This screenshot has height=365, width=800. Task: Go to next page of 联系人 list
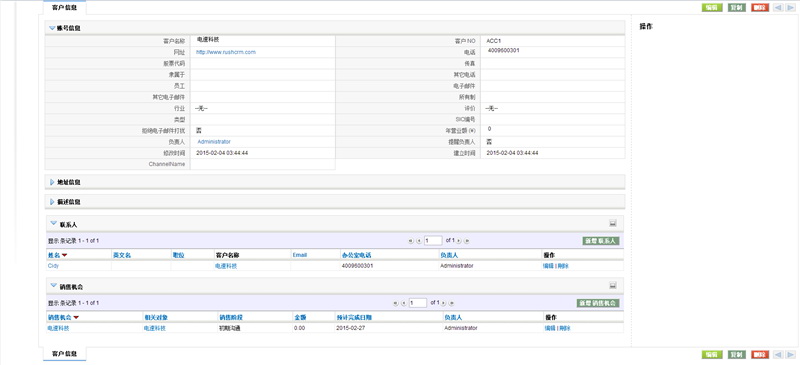(459, 241)
